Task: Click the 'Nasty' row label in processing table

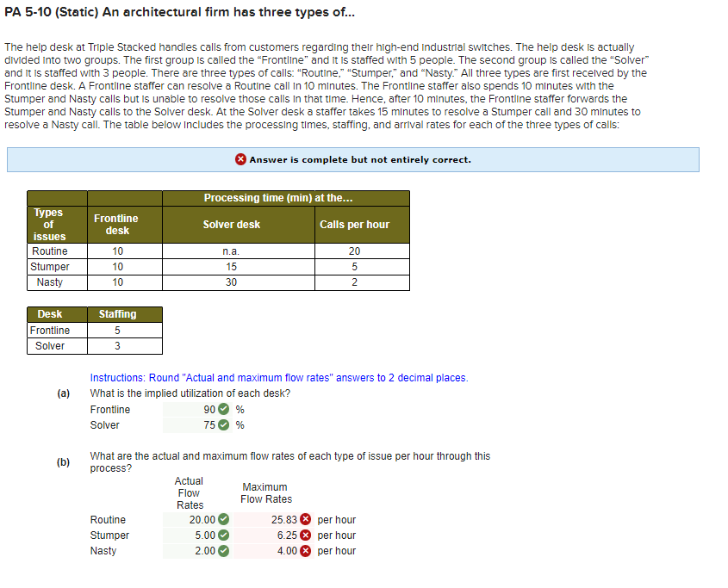Action: pyautogui.click(x=50, y=282)
